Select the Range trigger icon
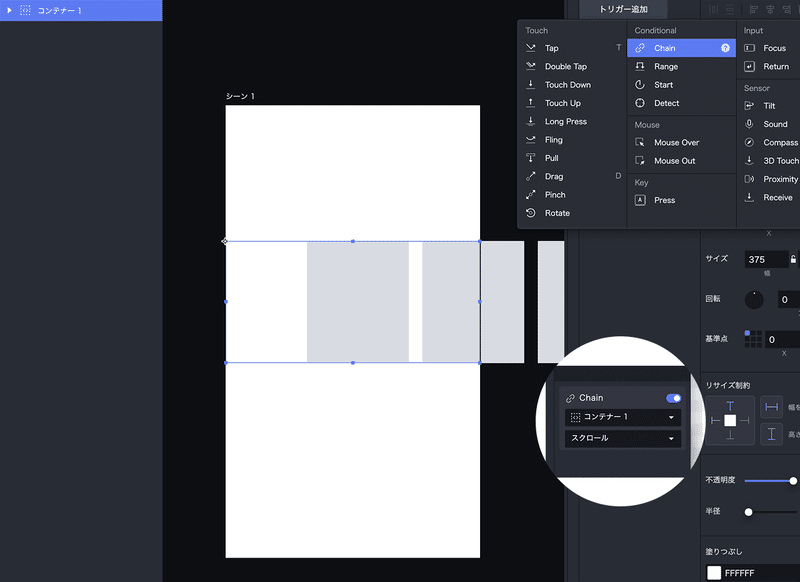The image size is (800, 582). (640, 66)
